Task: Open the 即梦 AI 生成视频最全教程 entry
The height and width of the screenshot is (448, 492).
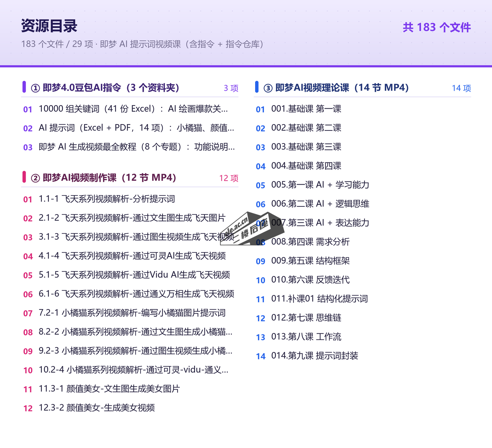Action: (130, 147)
